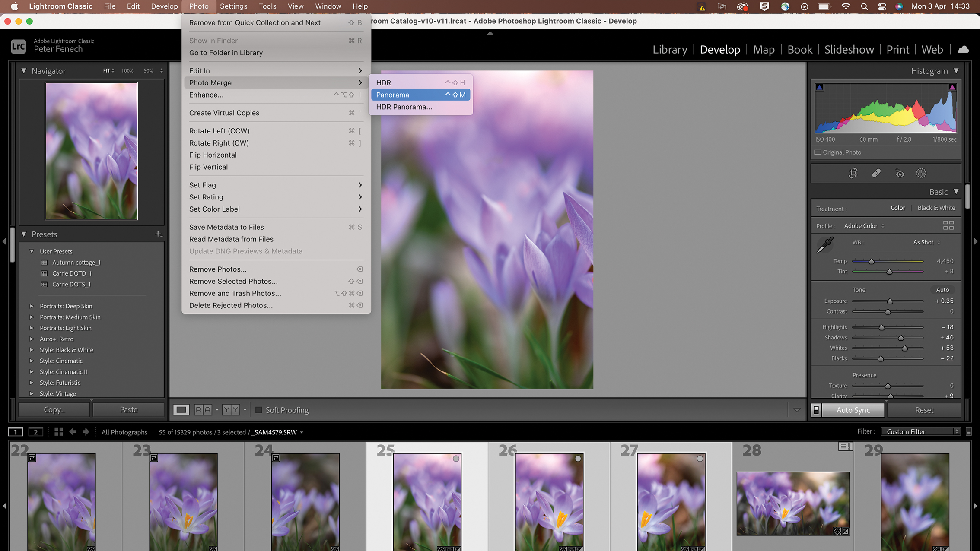Image resolution: width=980 pixels, height=551 pixels.
Task: Open cloud sync status in the top bar
Action: (x=964, y=49)
